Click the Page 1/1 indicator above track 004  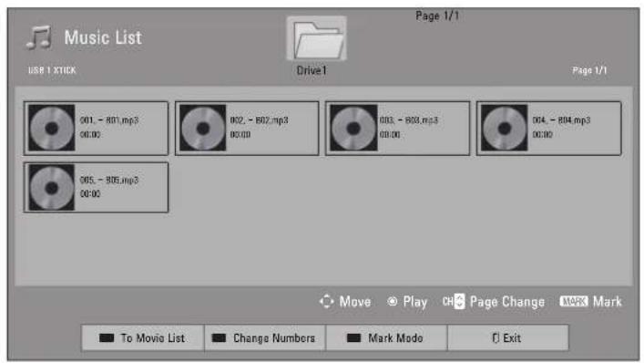click(589, 70)
